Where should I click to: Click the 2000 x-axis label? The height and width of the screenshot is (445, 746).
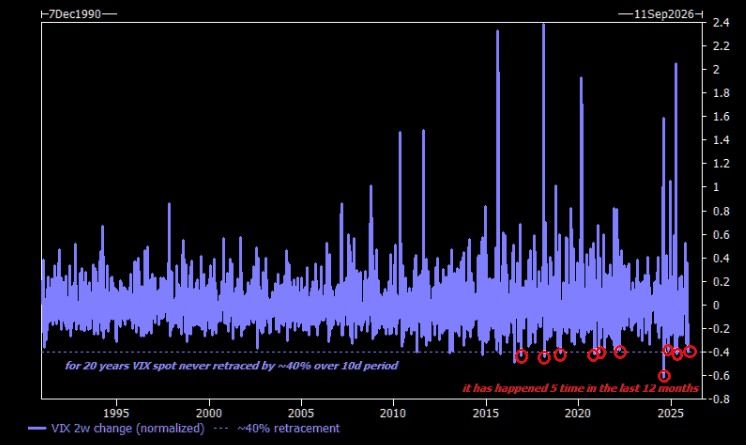[x=209, y=413]
